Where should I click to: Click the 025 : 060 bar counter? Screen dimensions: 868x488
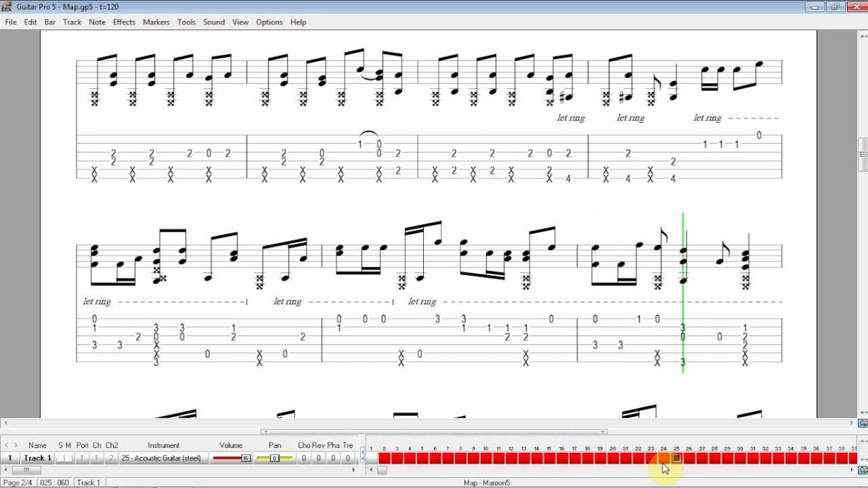[x=55, y=483]
